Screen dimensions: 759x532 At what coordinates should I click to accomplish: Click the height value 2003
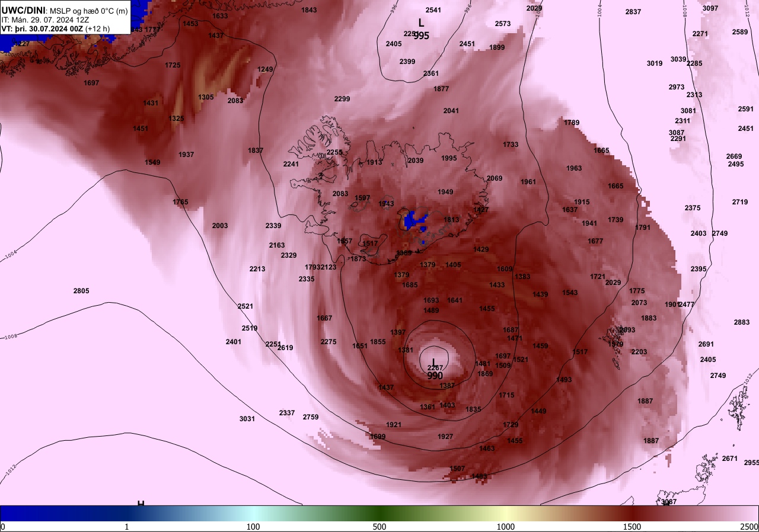pos(220,226)
